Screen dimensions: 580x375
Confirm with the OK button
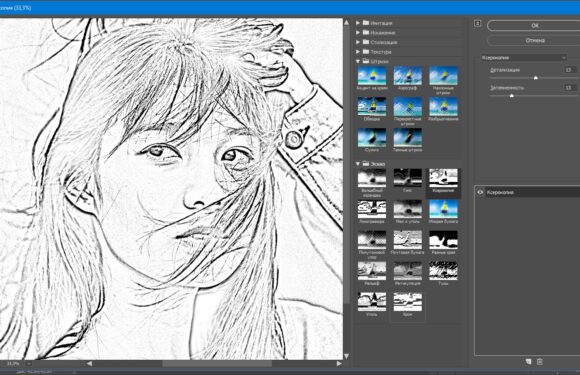(534, 26)
